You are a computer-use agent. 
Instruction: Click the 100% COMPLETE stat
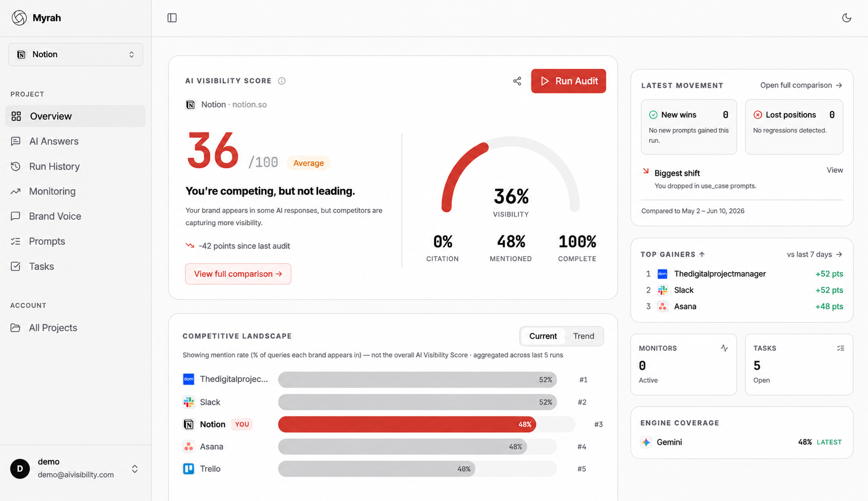pos(577,248)
